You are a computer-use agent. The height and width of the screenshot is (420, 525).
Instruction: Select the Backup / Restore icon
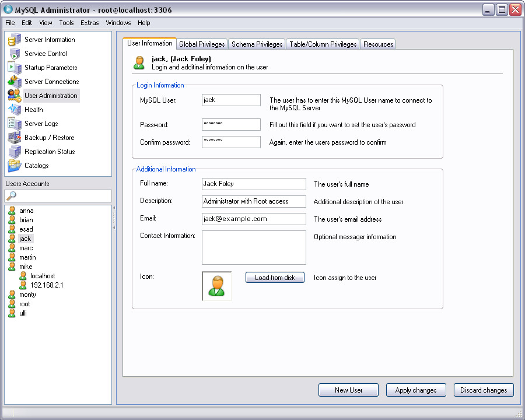(14, 138)
